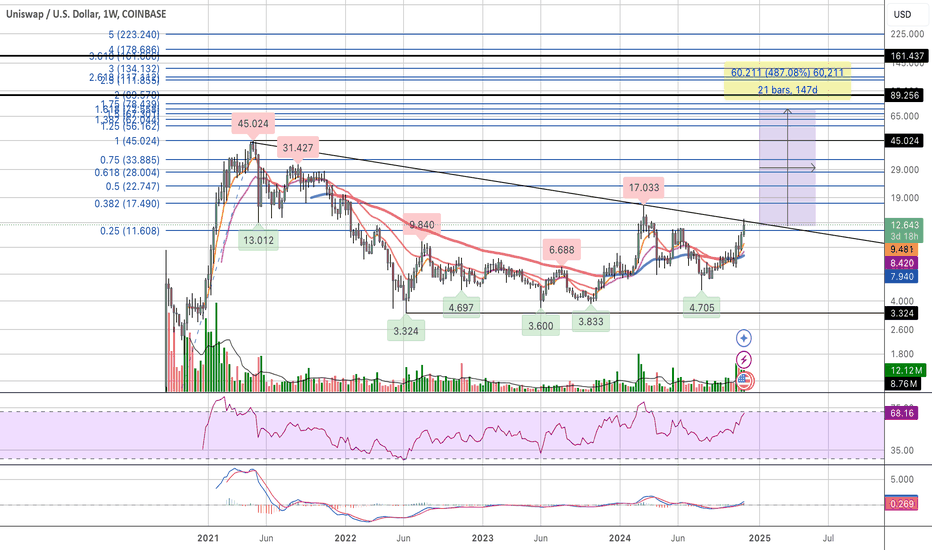
Task: Click the 17.033 pink pivot high label
Action: (x=644, y=188)
